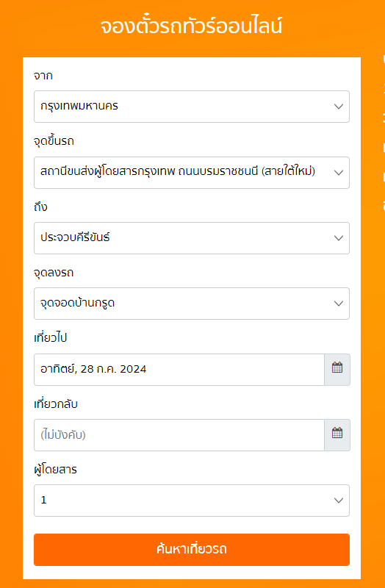Click the chevron arrow in ประจวบคีรีขันธ์ field
The height and width of the screenshot is (588, 385).
coord(339,238)
